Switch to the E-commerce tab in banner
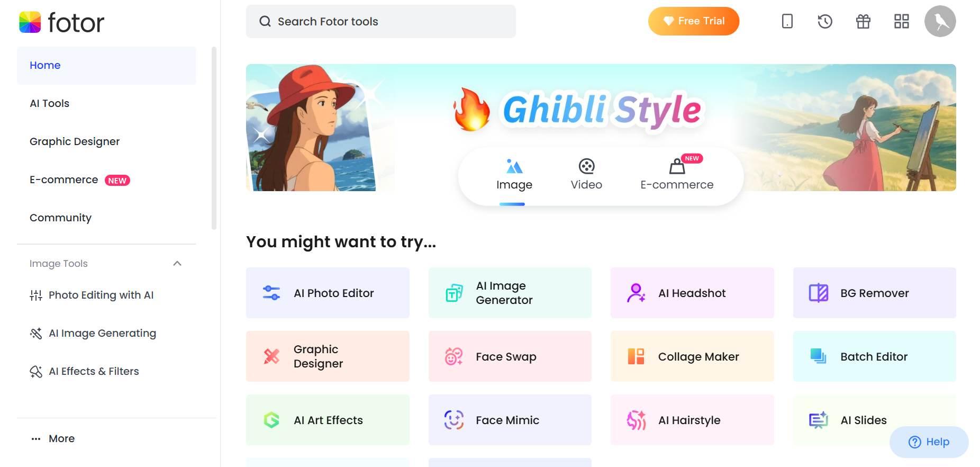Image resolution: width=980 pixels, height=467 pixels. click(677, 175)
